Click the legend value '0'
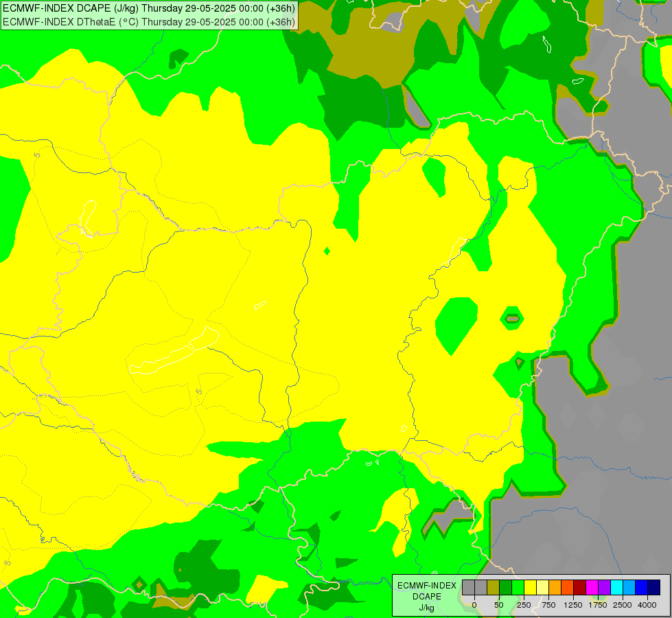The image size is (672, 618). click(x=474, y=605)
